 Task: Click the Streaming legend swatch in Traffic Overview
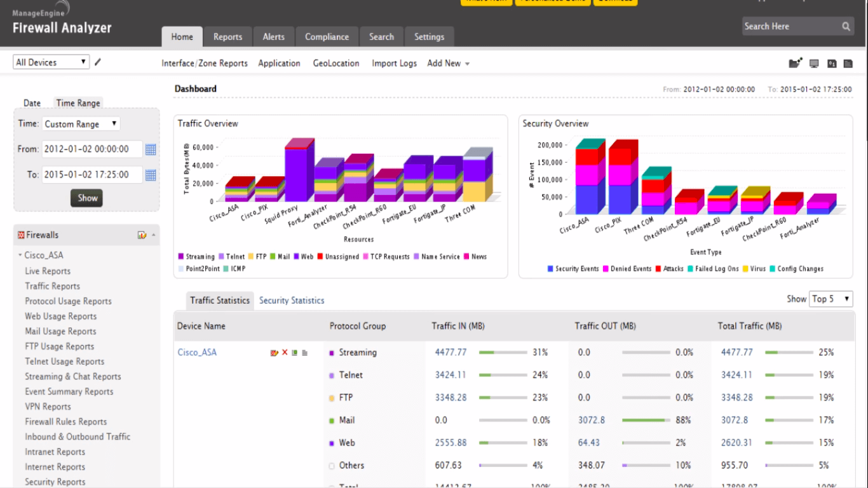pos(181,257)
